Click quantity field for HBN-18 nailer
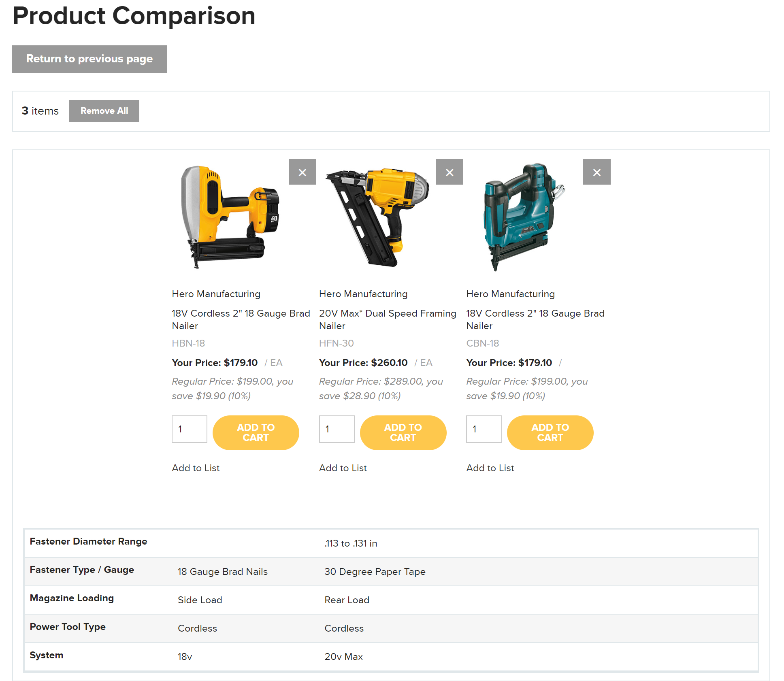The image size is (784, 681). point(189,429)
